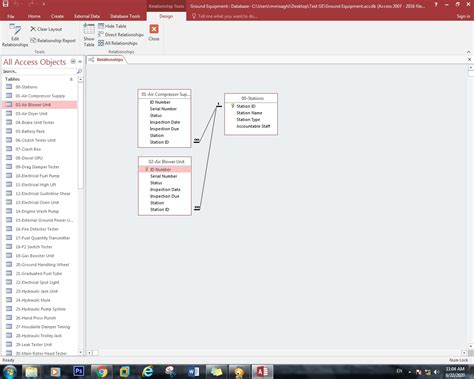This screenshot has height=379, width=474.
Task: Click Direct Relationships
Action: (x=121, y=35)
